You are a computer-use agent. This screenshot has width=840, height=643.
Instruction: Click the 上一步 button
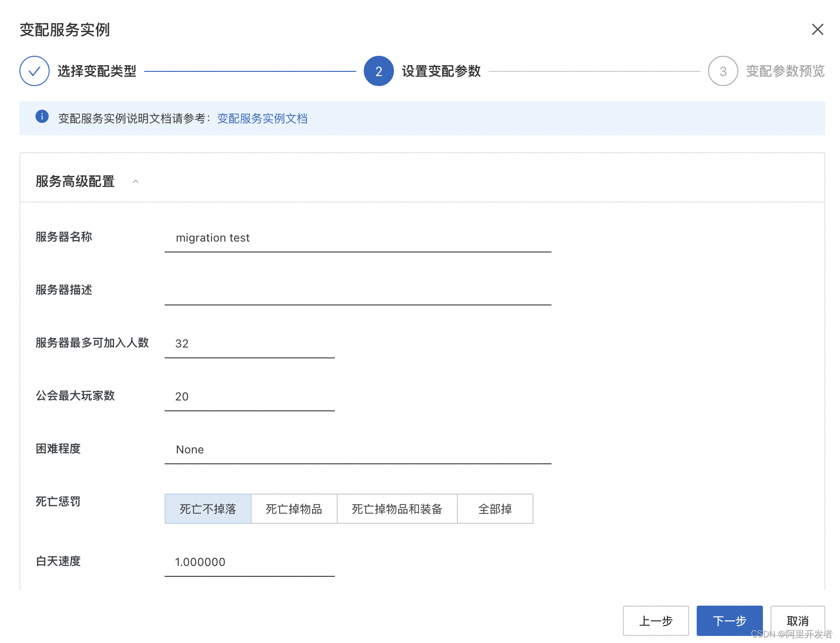tap(656, 621)
